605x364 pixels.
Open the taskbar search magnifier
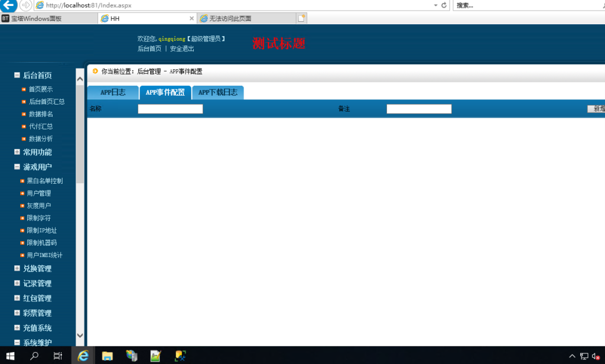click(34, 355)
